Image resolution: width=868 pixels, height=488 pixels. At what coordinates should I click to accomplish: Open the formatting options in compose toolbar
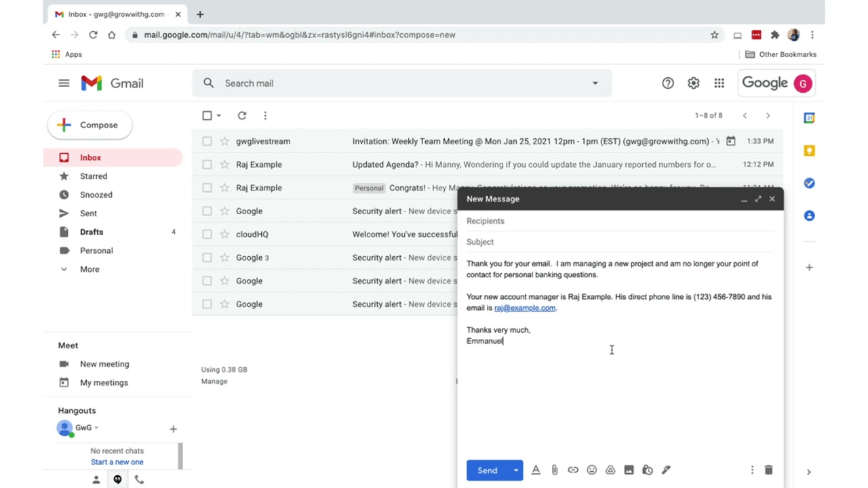[x=536, y=470]
